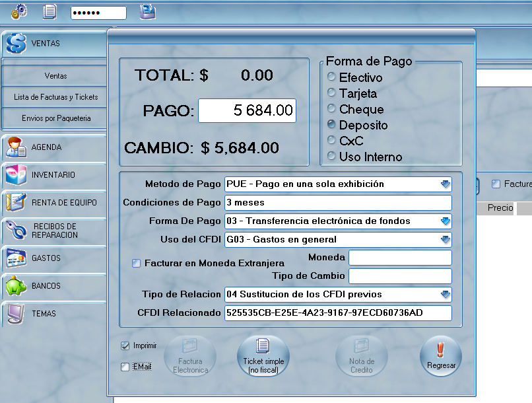Click the RENTA DE EQUIPO sidebar label
Viewport: 532px width, 403px height.
[x=64, y=203]
